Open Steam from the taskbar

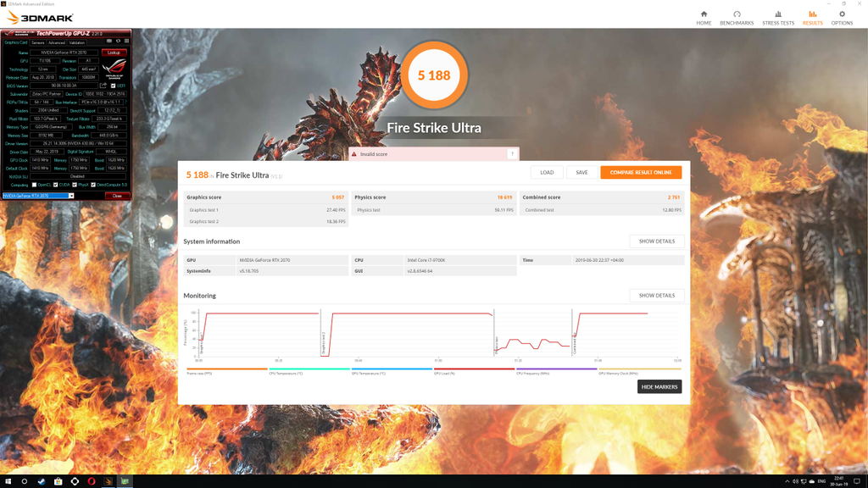tap(41, 481)
